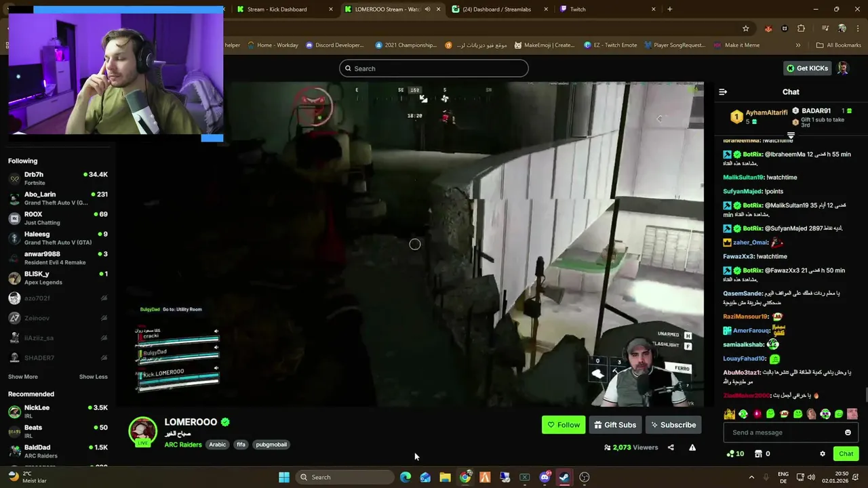Viewport: 868px width, 488px height.
Task: Expand pinned gift leaderboard handle in chat
Action: [x=791, y=136]
